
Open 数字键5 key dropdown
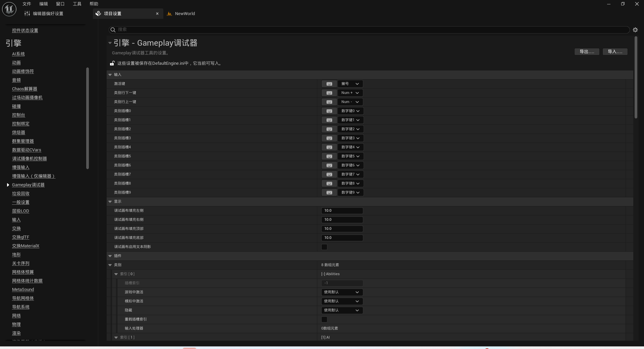click(351, 156)
